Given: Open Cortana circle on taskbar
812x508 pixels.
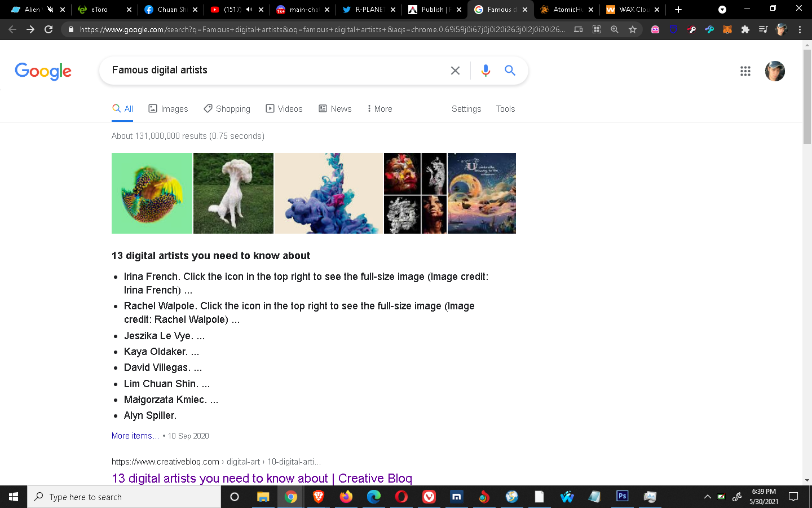Looking at the screenshot, I should click(x=235, y=497).
